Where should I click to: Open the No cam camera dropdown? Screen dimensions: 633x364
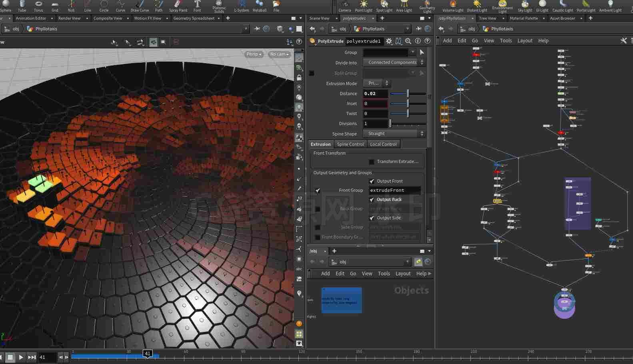279,54
